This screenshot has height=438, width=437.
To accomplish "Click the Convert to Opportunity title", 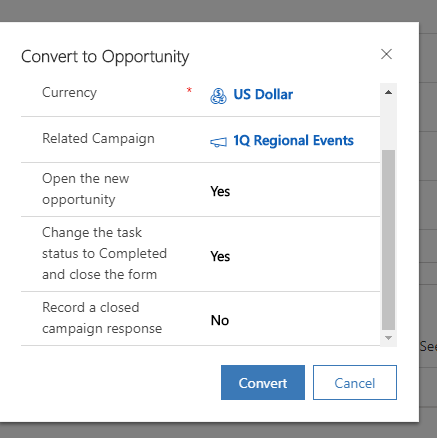I will tap(105, 57).
